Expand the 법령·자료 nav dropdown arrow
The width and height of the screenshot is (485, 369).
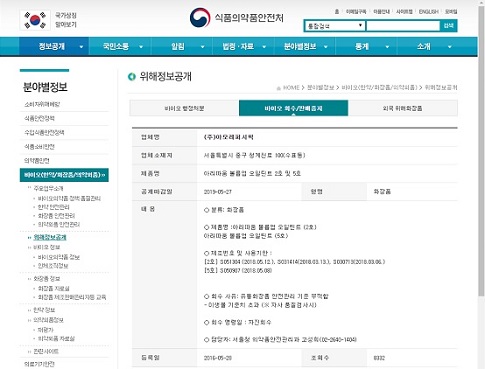[x=264, y=47]
